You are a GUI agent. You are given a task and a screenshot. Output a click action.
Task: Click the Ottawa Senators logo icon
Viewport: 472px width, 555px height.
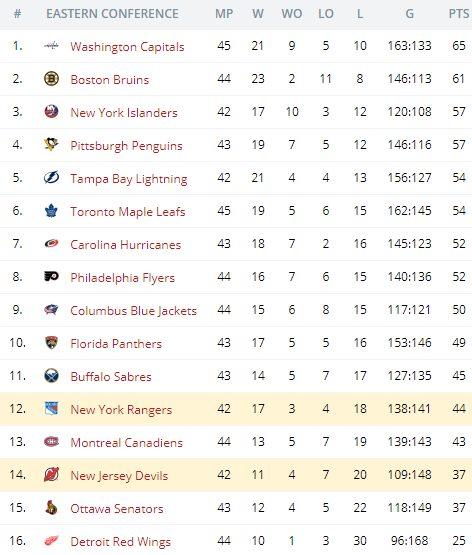point(51,508)
